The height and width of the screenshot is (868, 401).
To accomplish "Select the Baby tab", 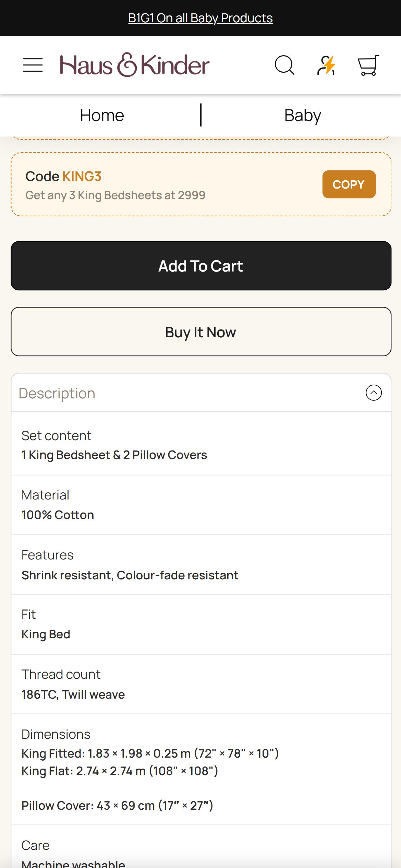I will click(x=303, y=115).
